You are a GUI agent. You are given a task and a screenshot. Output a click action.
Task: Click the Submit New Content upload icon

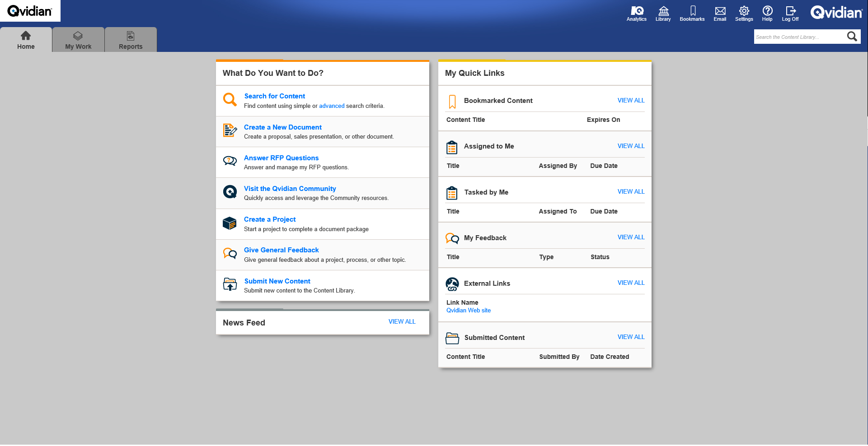230,284
